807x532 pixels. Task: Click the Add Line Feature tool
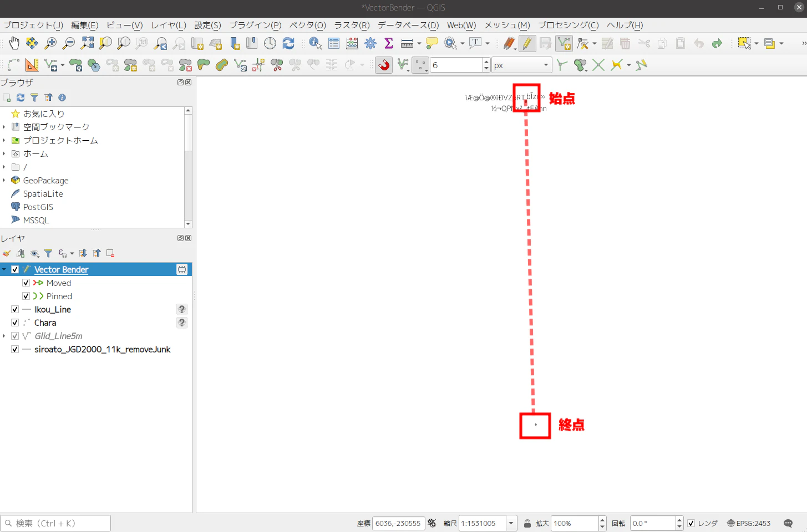[x=564, y=43]
